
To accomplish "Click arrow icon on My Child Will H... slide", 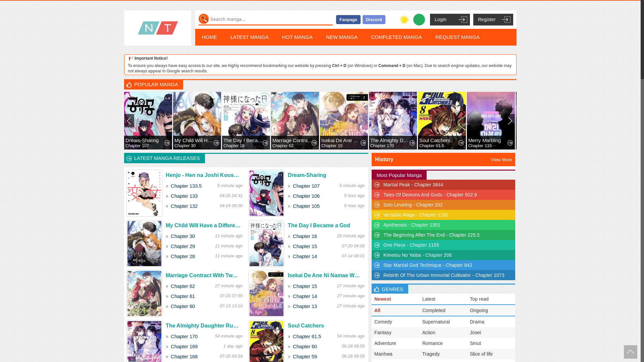I will point(216,143).
